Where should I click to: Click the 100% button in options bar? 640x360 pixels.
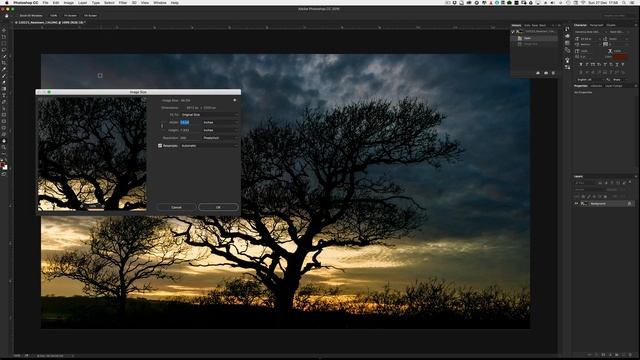[x=53, y=16]
